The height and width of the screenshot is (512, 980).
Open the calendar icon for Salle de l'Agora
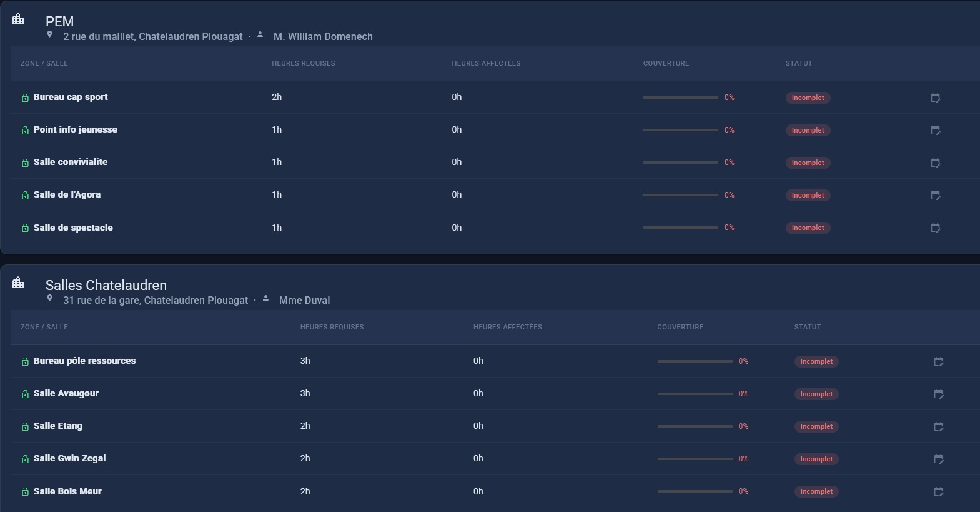pos(936,195)
